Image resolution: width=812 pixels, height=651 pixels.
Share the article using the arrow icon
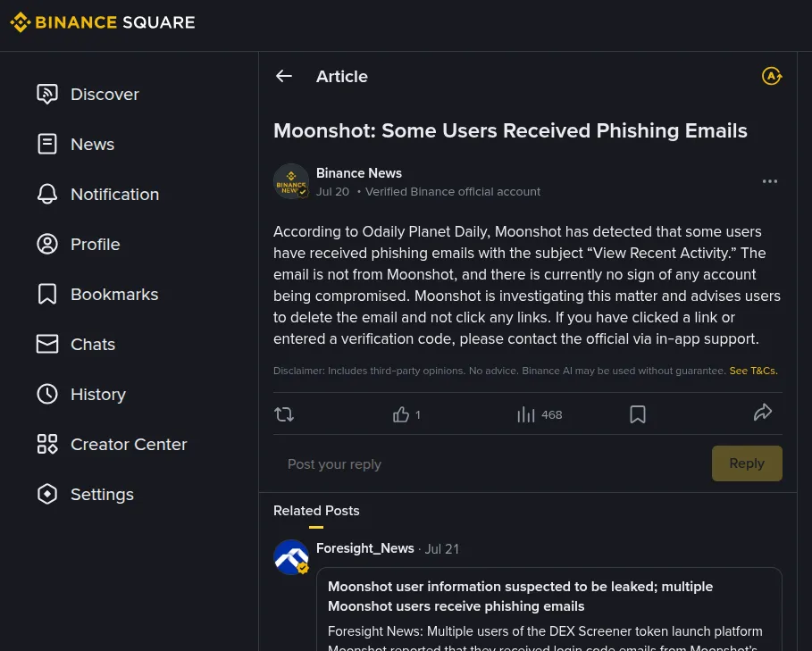pyautogui.click(x=763, y=413)
